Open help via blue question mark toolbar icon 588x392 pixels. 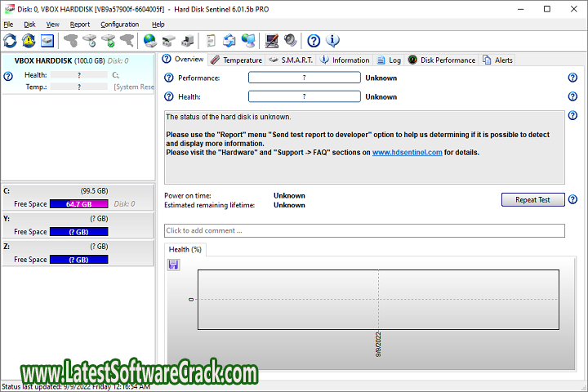[314, 40]
